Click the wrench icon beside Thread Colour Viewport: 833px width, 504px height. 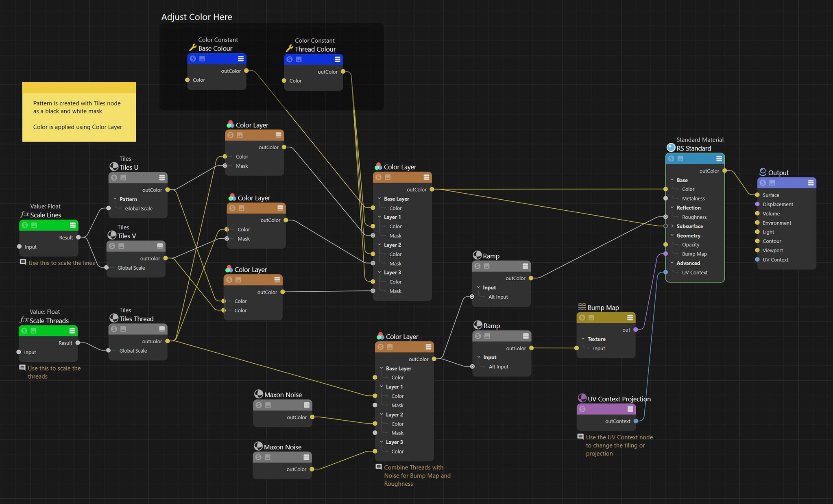coord(290,49)
